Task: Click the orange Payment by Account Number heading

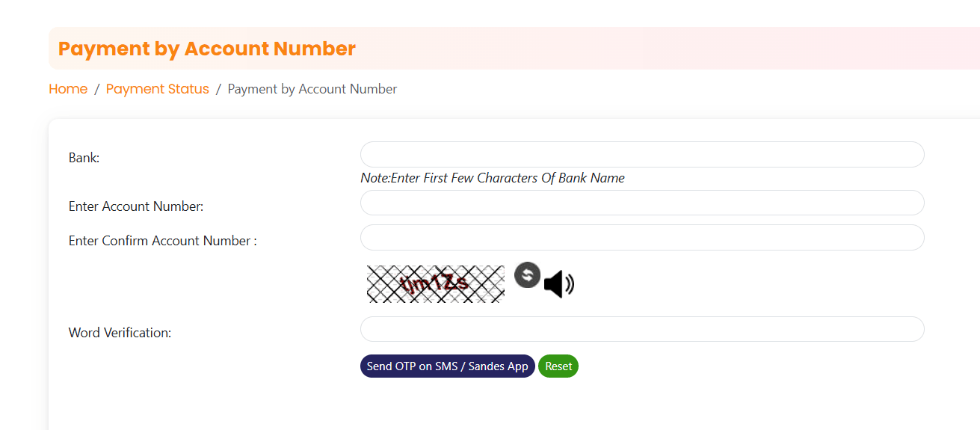Action: [x=207, y=49]
